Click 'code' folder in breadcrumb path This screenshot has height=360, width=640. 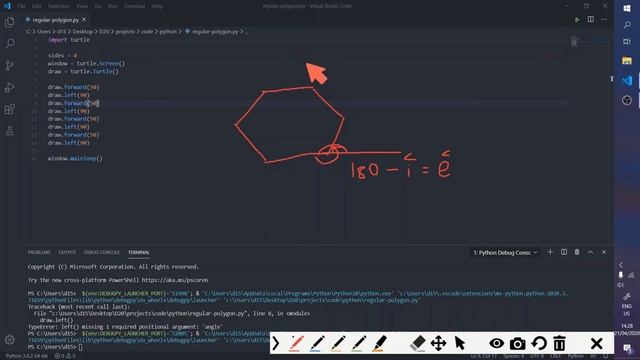(x=147, y=31)
